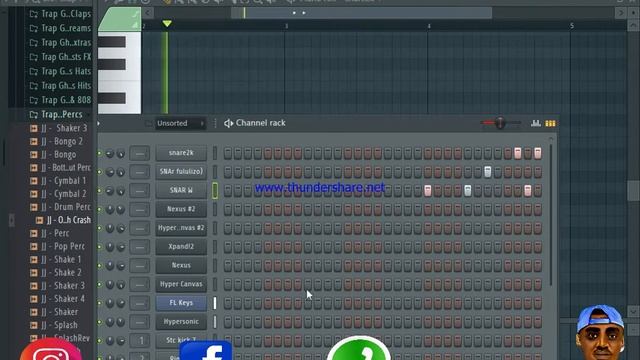Image resolution: width=640 pixels, height=360 pixels.
Task: Toggle mute LED for Hyper Canvas channel
Action: [x=99, y=284]
